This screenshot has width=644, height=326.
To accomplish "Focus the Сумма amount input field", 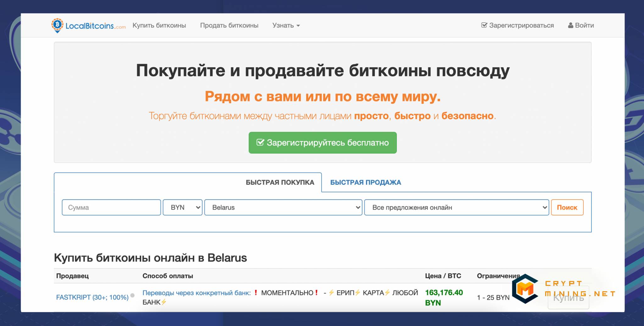I will pyautogui.click(x=111, y=207).
